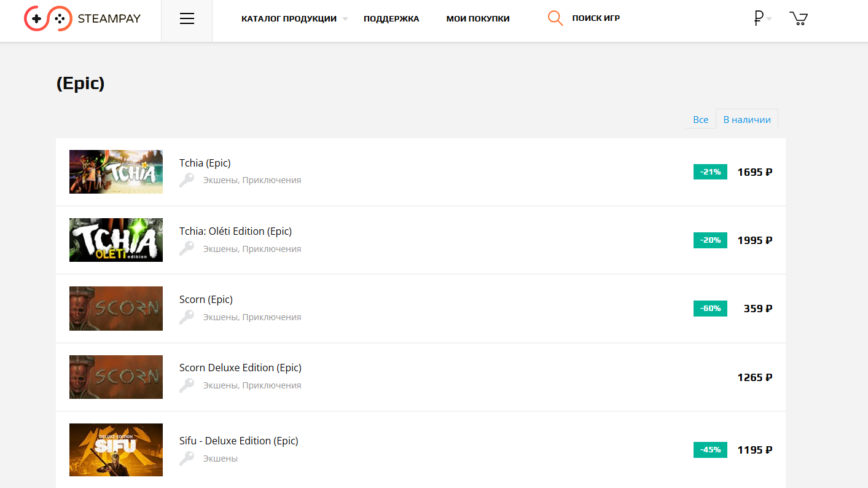Click the Tchia (Epic) cover thumbnail
The height and width of the screenshot is (488, 868).
pyautogui.click(x=116, y=172)
